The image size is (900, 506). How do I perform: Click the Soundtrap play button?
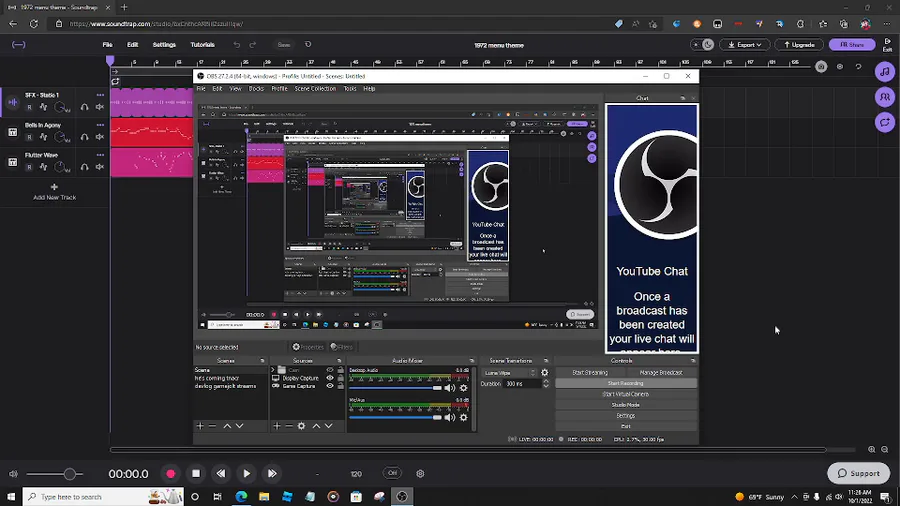pyautogui.click(x=247, y=474)
